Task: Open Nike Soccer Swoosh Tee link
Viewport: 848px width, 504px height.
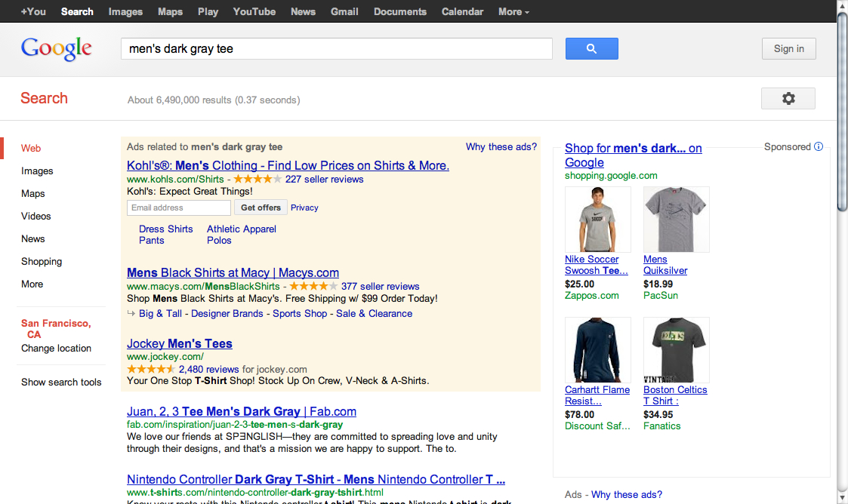Action: tap(597, 266)
